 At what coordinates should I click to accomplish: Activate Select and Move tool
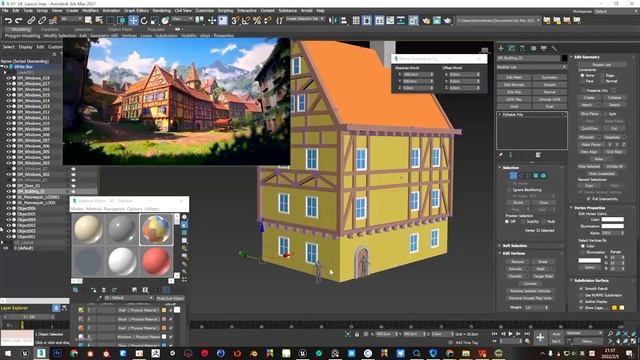(133, 20)
